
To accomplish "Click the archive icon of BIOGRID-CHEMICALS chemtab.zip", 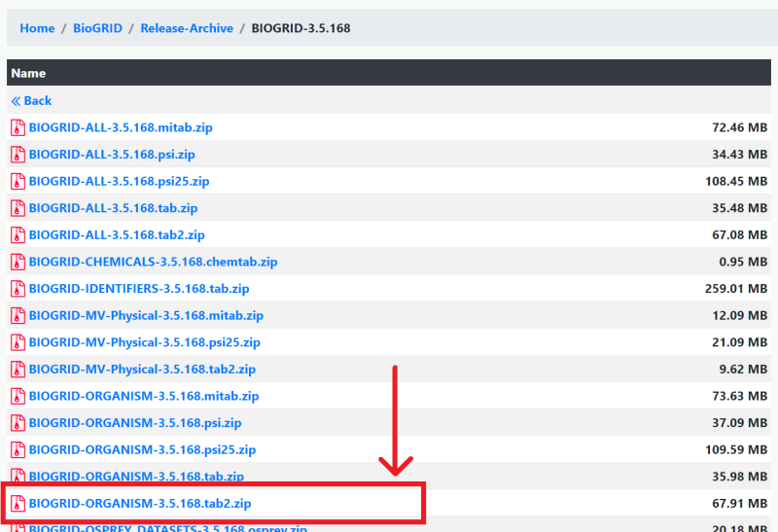I will [x=18, y=262].
